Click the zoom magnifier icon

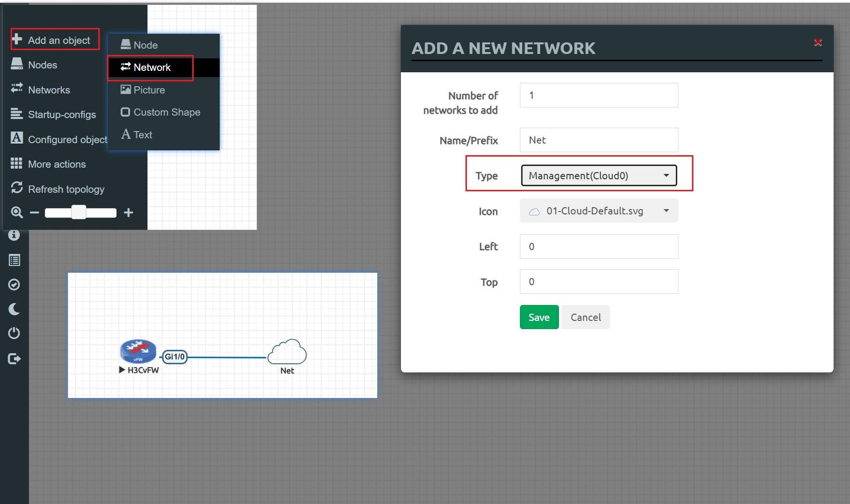(x=17, y=212)
